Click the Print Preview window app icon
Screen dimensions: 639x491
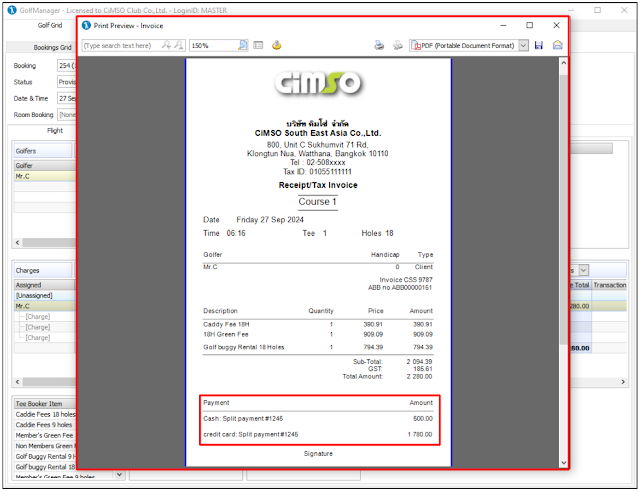pos(86,25)
